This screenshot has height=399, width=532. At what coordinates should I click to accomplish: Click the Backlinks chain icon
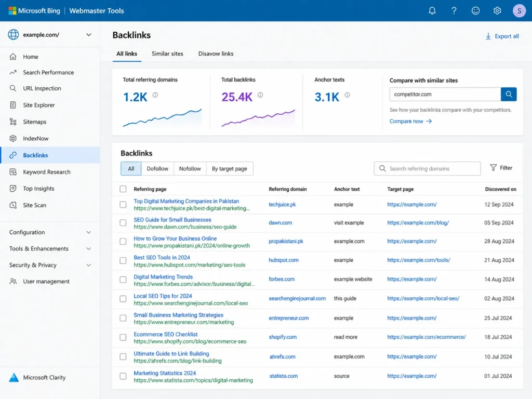click(x=13, y=155)
